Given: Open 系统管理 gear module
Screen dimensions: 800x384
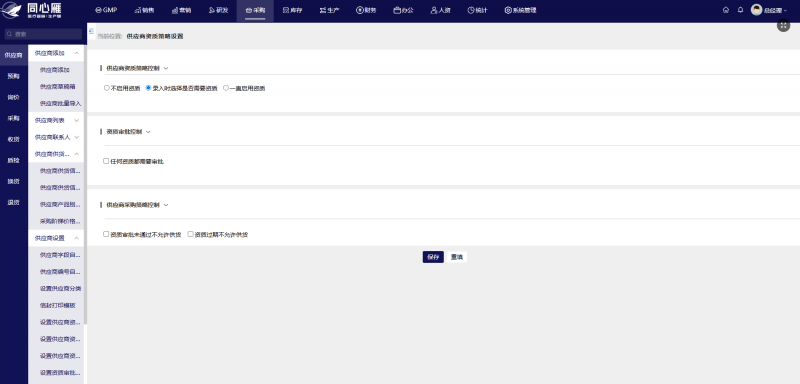Looking at the screenshot, I should [x=520, y=10].
